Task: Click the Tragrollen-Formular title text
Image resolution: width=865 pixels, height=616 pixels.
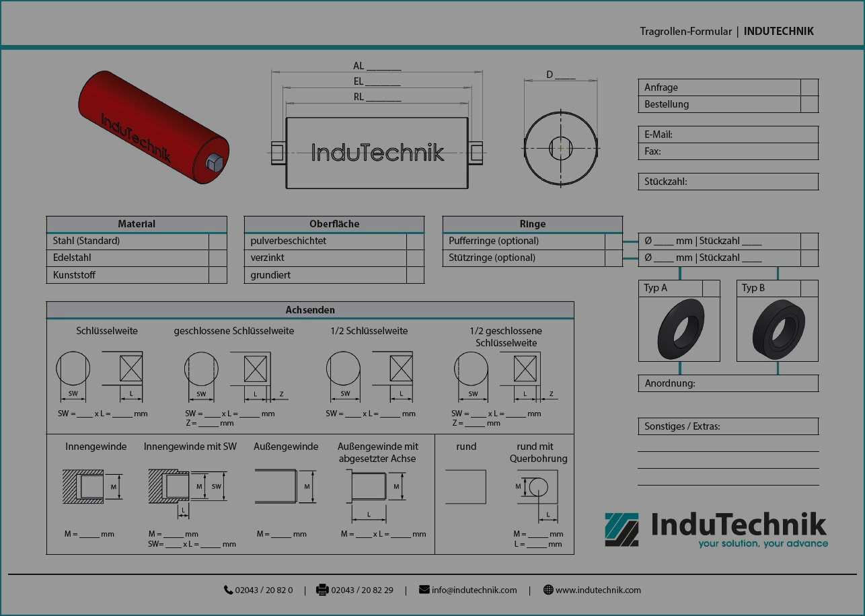Action: [685, 31]
